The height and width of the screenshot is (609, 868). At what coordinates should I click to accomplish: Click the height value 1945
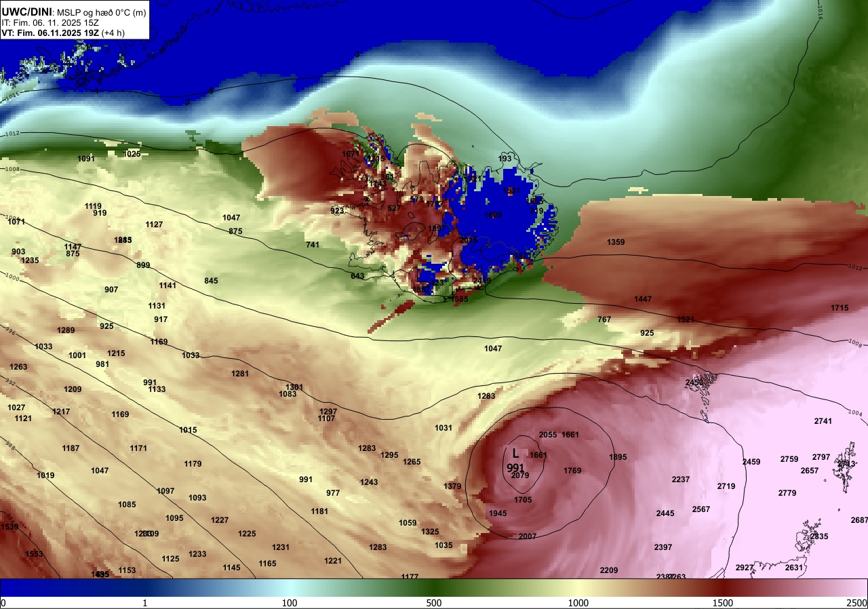click(x=498, y=513)
